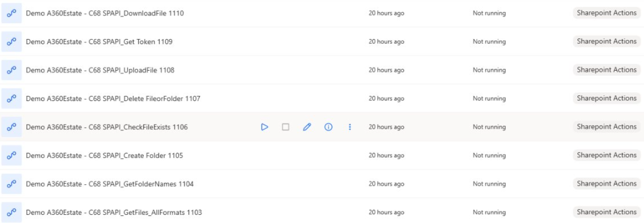Click flow icon beside SPAPI_DownloadFile 1110
The width and height of the screenshot is (644, 223).
click(11, 13)
